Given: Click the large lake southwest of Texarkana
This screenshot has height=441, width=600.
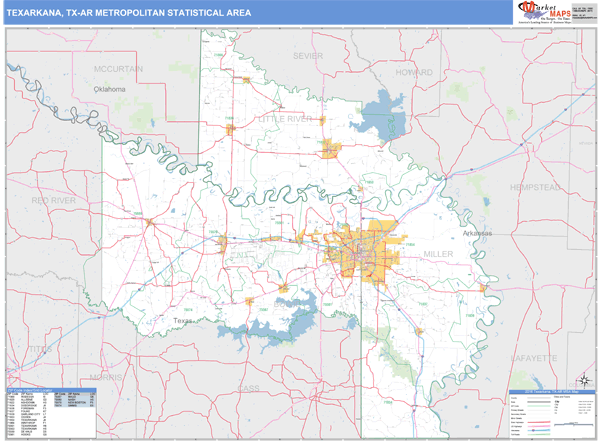Looking at the screenshot, I should pyautogui.click(x=280, y=320).
